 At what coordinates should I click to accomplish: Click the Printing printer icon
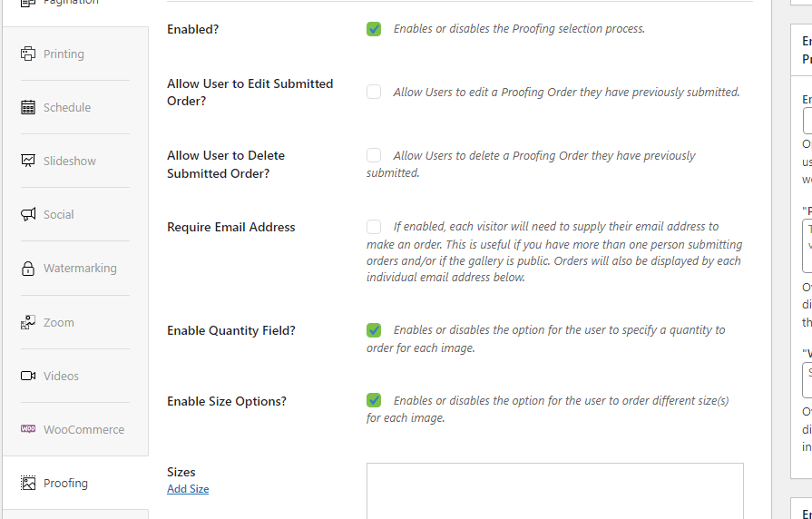(28, 54)
